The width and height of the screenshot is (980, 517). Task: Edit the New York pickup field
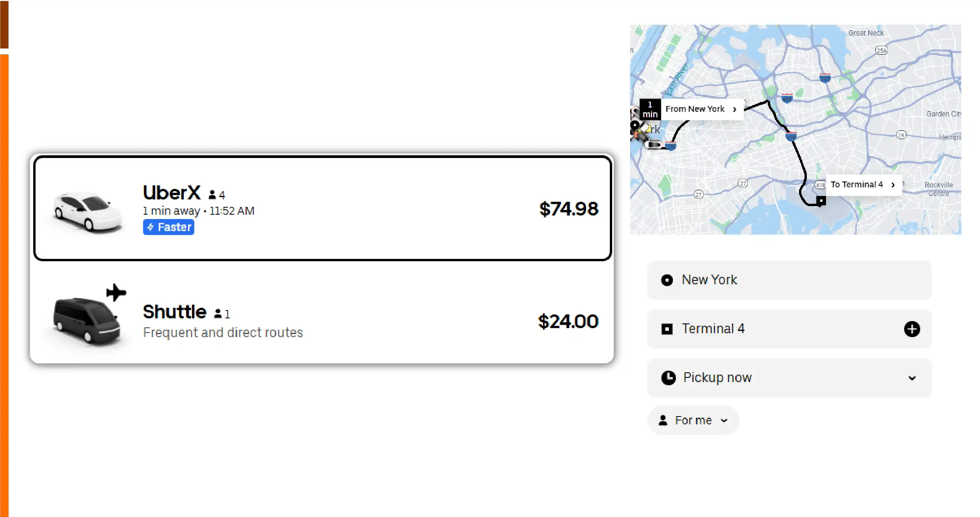coord(789,280)
